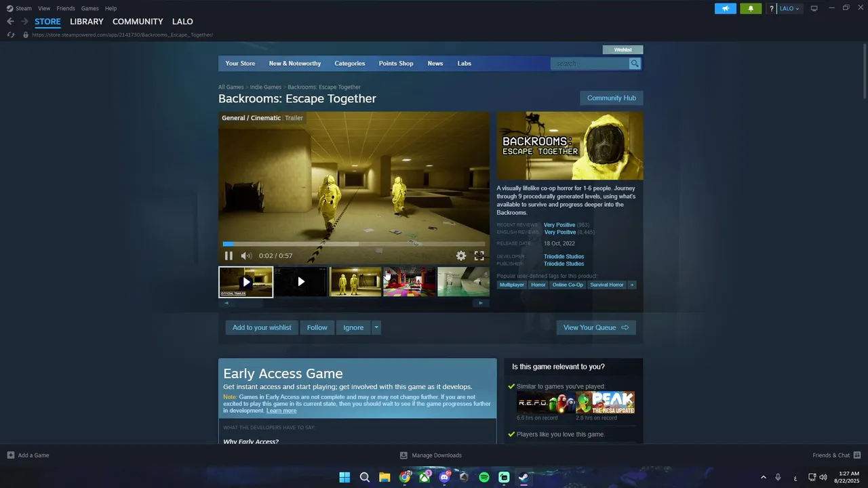
Task: Toggle trailer fullscreen
Action: (x=479, y=256)
